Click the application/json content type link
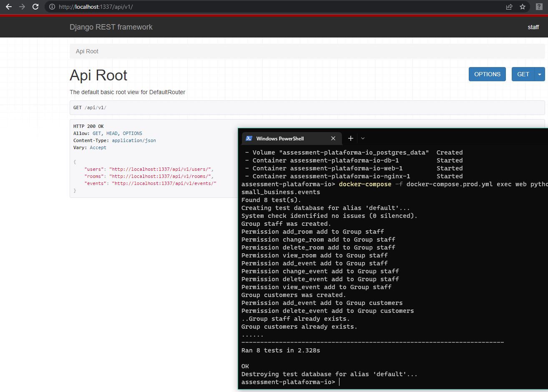Image resolution: width=548 pixels, height=392 pixels. tap(133, 140)
